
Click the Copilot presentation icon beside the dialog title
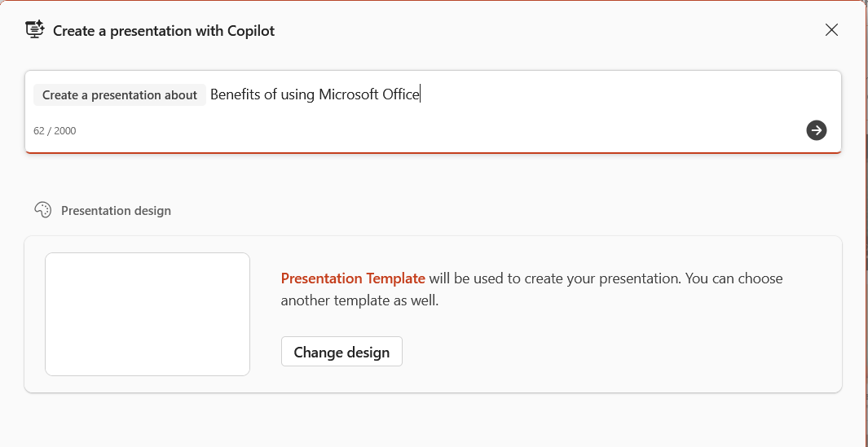(x=35, y=30)
